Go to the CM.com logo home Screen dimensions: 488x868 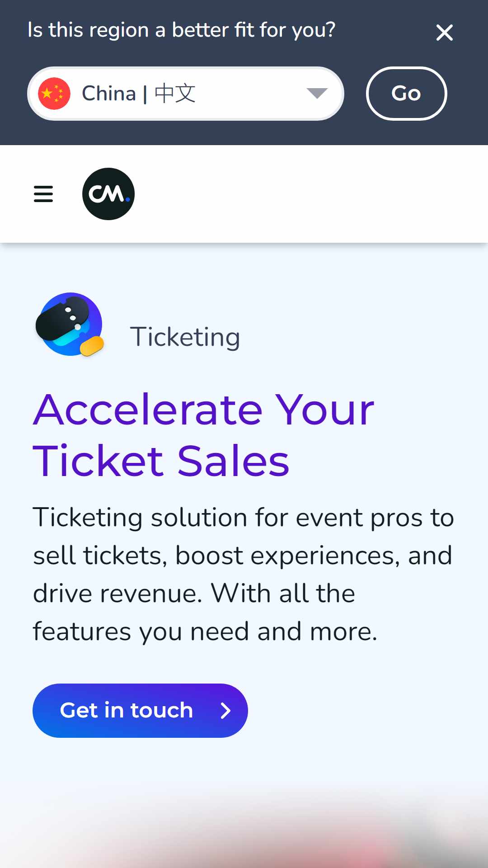(108, 194)
